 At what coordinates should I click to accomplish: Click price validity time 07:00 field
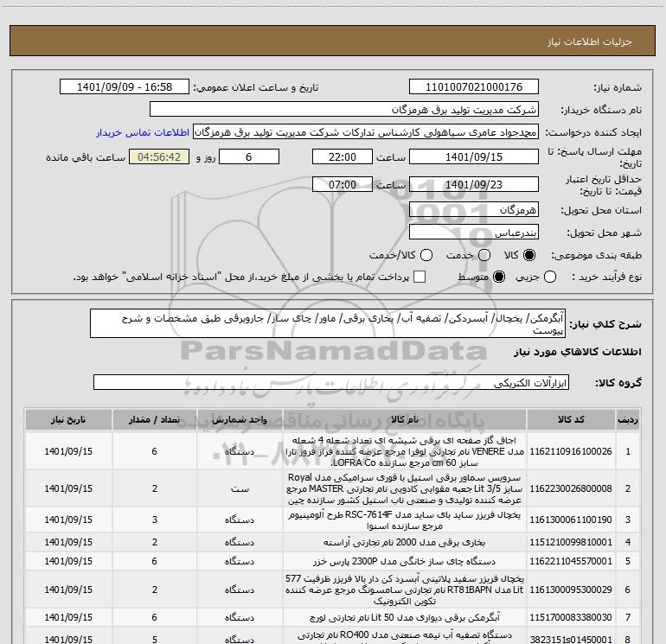point(343,184)
